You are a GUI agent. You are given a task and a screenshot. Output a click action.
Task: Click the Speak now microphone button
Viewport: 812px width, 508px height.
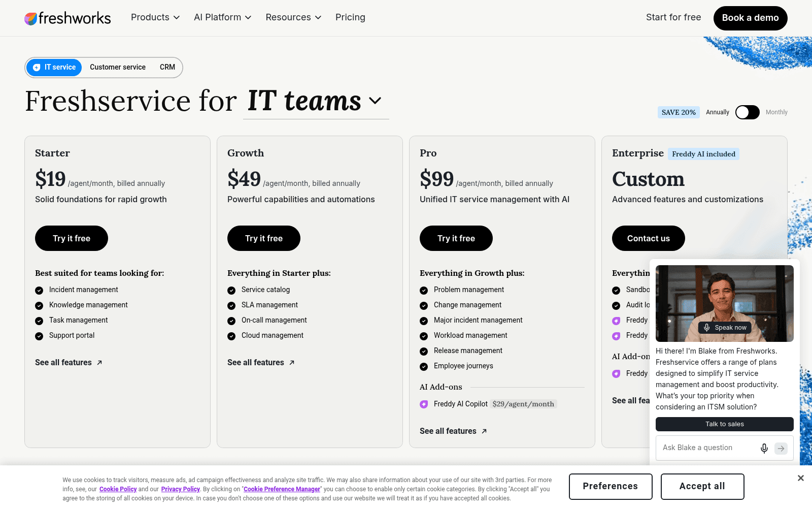point(725,328)
